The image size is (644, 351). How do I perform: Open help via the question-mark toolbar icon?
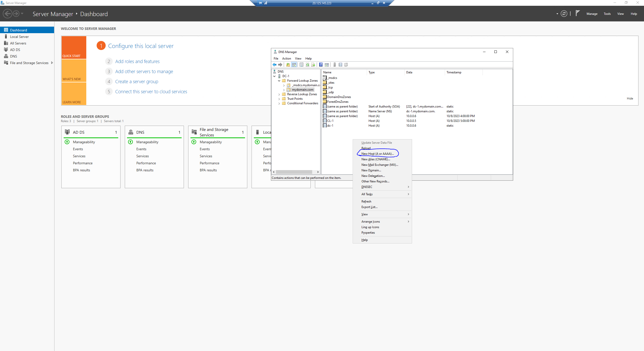tap(321, 65)
